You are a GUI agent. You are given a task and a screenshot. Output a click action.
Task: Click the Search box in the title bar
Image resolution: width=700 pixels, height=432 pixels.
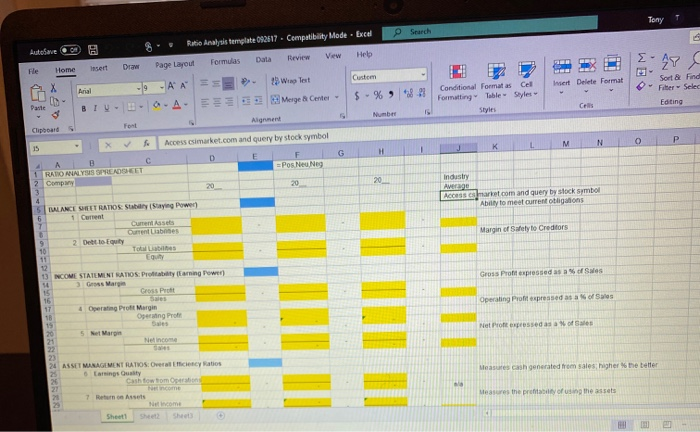[490, 28]
